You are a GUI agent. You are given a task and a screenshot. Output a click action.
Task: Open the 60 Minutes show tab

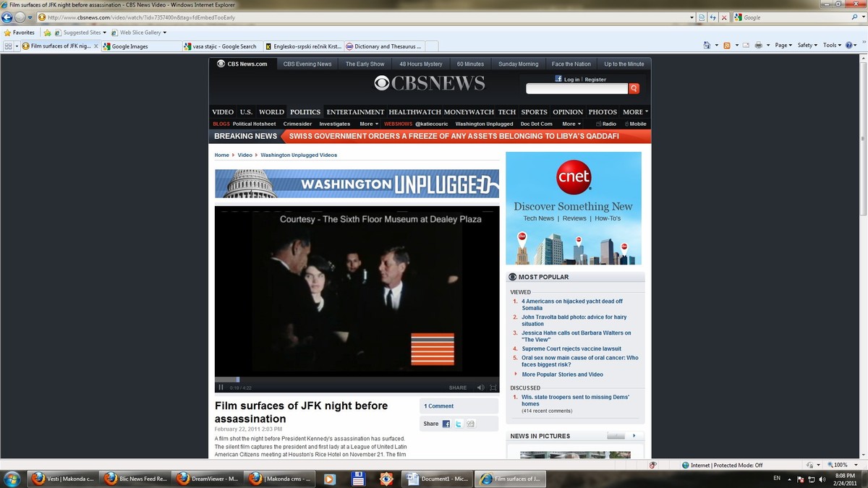pos(470,64)
